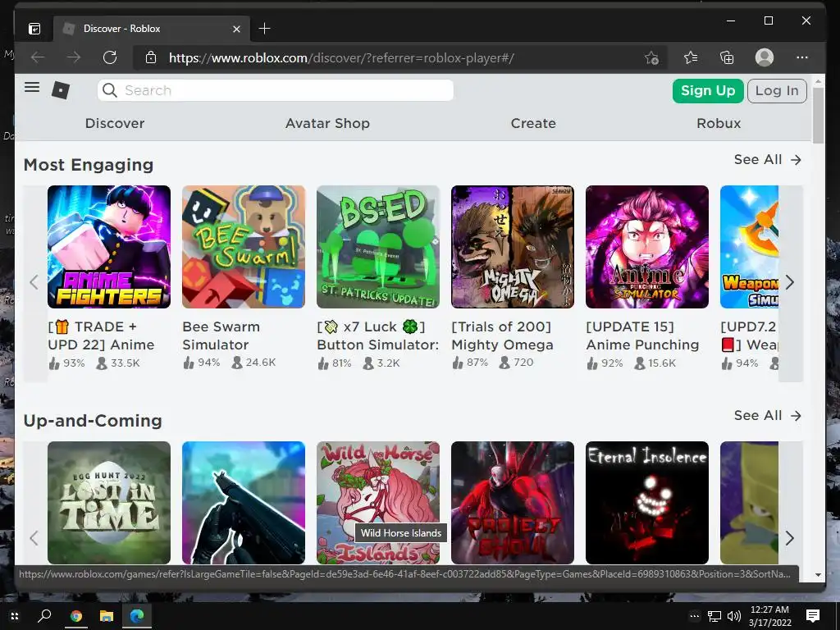The width and height of the screenshot is (840, 630).
Task: Click the network icon in tray
Action: click(x=714, y=616)
